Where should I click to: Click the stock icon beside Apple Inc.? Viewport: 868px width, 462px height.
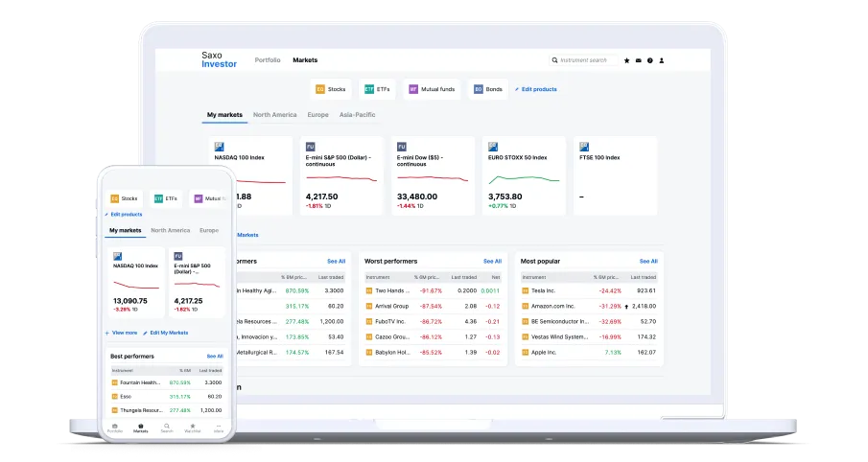(526, 353)
